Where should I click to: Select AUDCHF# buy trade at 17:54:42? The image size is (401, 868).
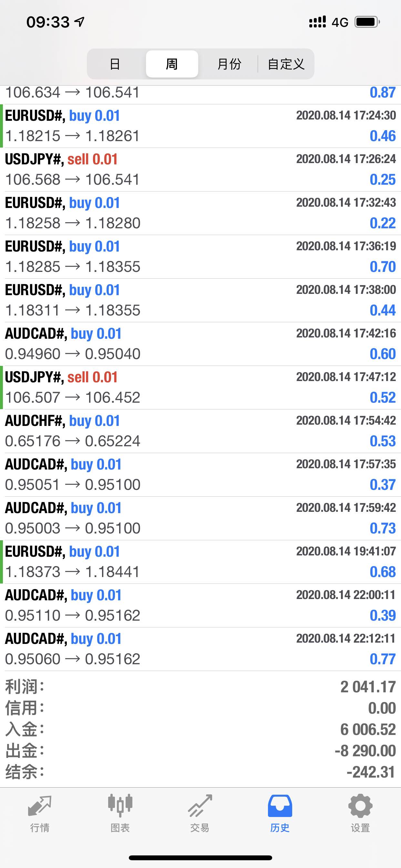coord(200,431)
